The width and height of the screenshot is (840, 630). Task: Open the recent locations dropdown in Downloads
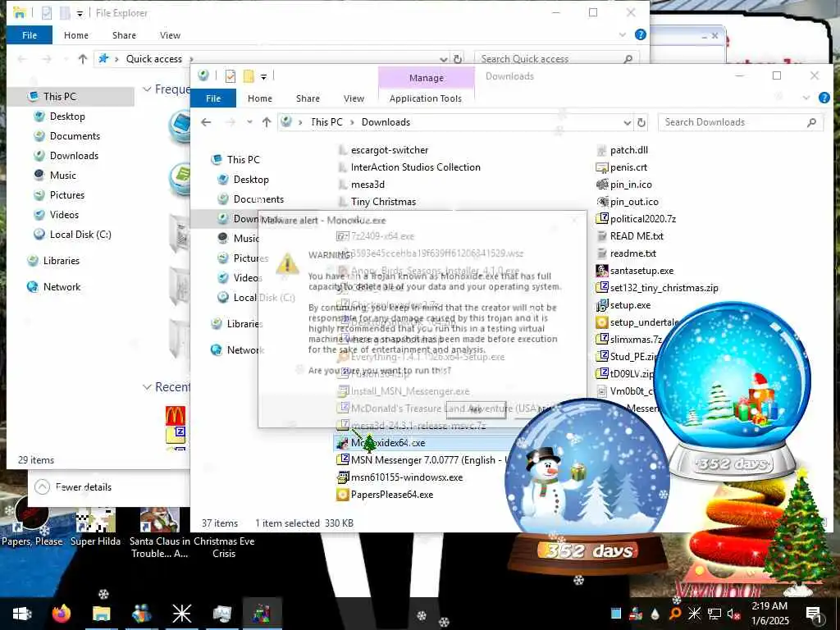pyautogui.click(x=249, y=122)
